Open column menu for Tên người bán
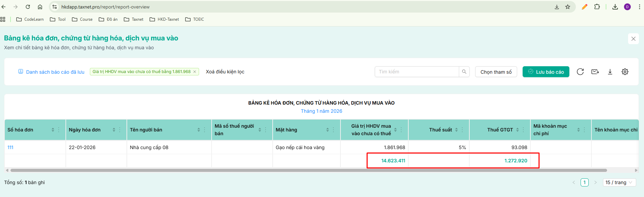 tap(204, 130)
